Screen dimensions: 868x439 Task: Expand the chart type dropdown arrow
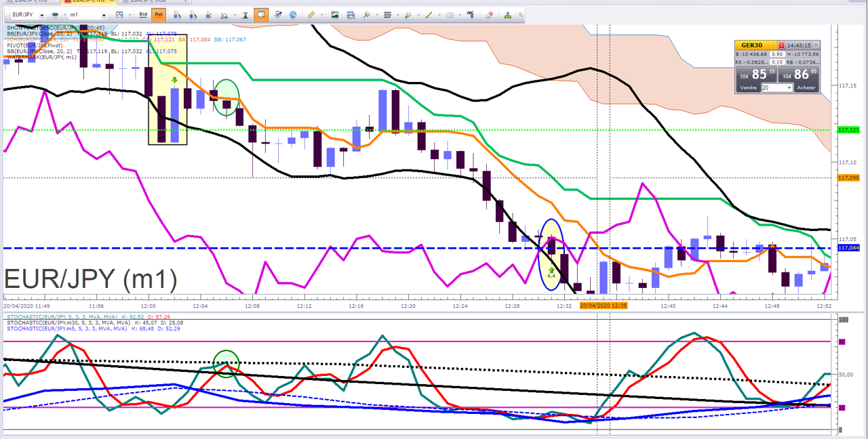coord(130,15)
